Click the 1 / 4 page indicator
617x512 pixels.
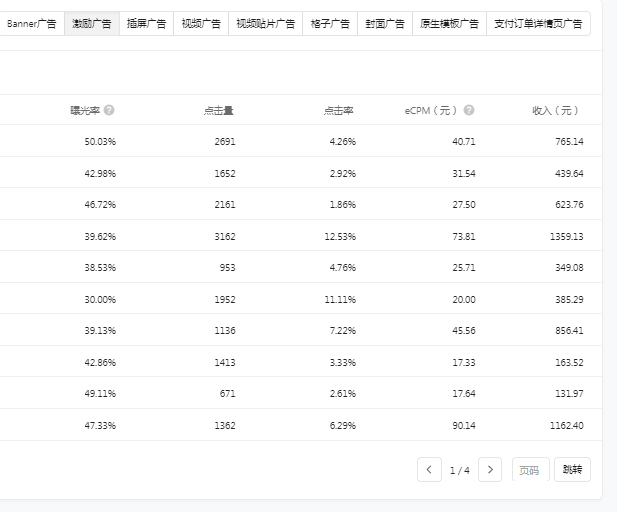(x=459, y=470)
